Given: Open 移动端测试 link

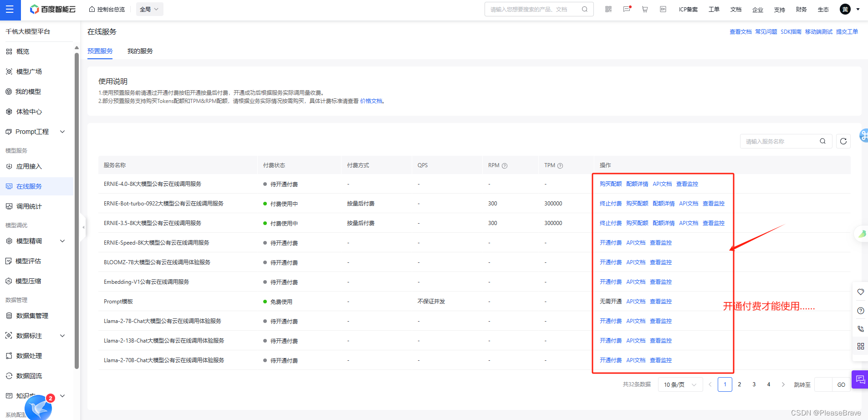Looking at the screenshot, I should click(819, 32).
